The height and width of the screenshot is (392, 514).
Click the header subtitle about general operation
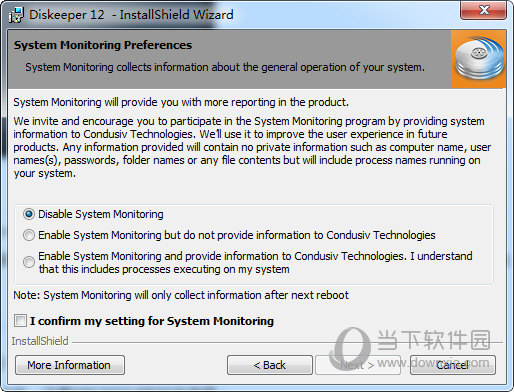tap(225, 67)
